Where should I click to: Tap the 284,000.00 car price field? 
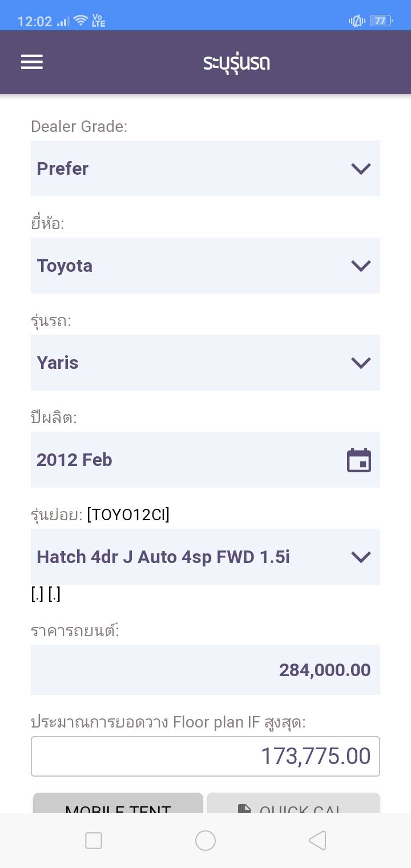[205, 670]
